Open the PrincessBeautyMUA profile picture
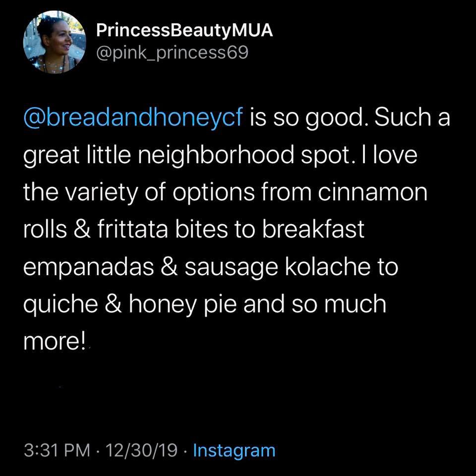Image resolution: width=476 pixels, height=476 pixels. 55,42
